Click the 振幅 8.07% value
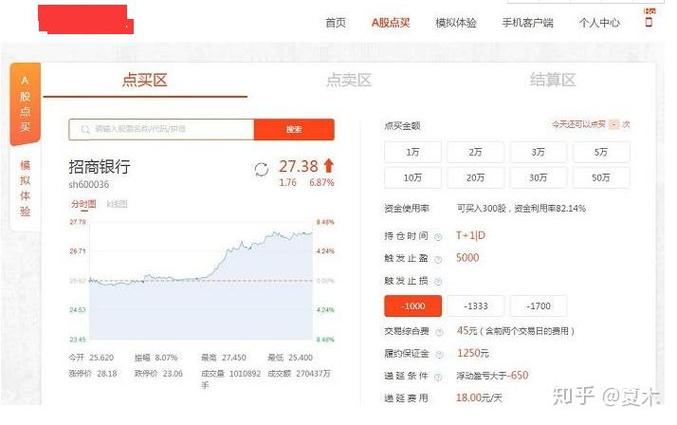 tap(156, 358)
